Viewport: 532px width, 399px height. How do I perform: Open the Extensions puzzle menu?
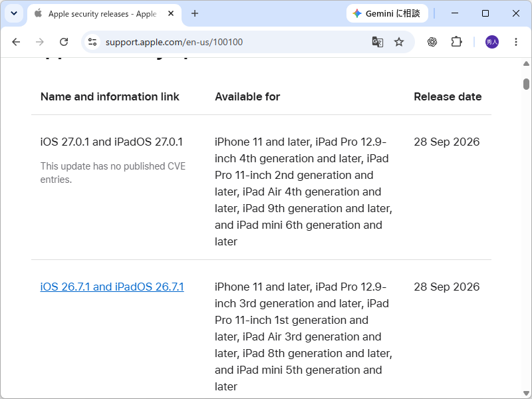point(456,42)
